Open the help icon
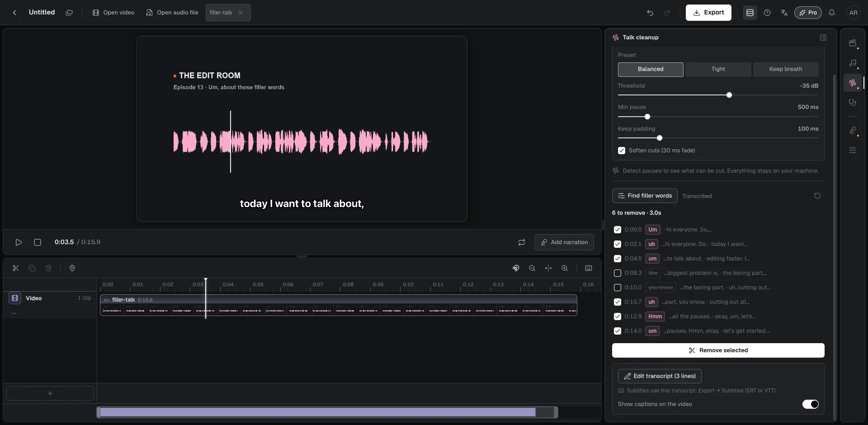This screenshot has width=868, height=425. point(767,13)
